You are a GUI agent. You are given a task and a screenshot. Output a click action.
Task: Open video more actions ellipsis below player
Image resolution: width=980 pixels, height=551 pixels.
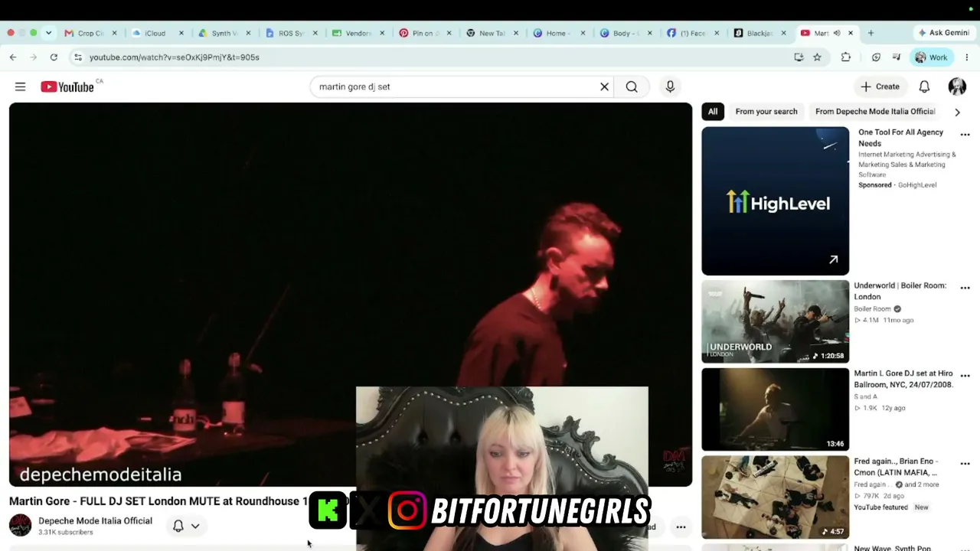(x=681, y=527)
